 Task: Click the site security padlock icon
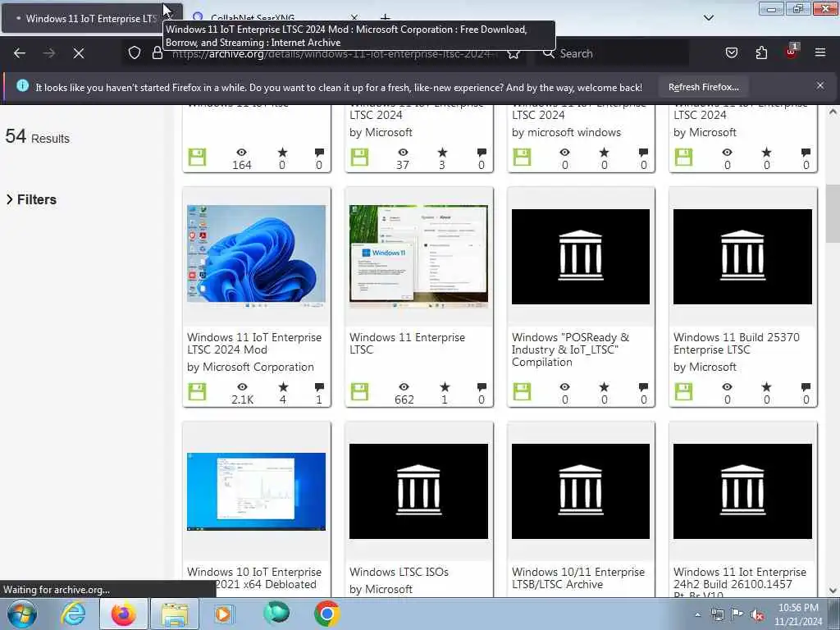tap(157, 53)
